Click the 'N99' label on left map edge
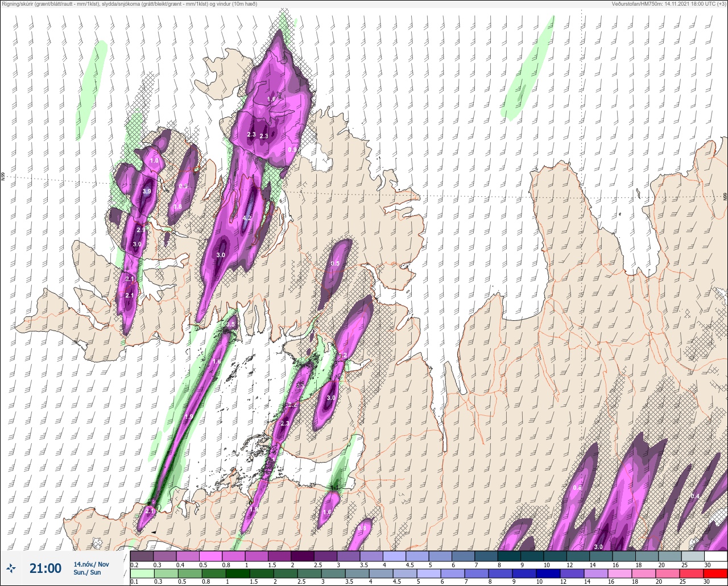 [3, 177]
